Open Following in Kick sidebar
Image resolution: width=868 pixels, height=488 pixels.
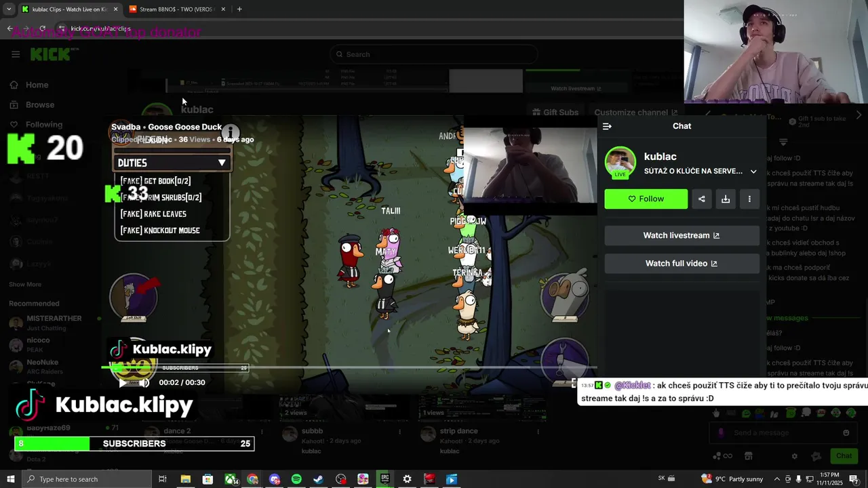click(x=43, y=125)
